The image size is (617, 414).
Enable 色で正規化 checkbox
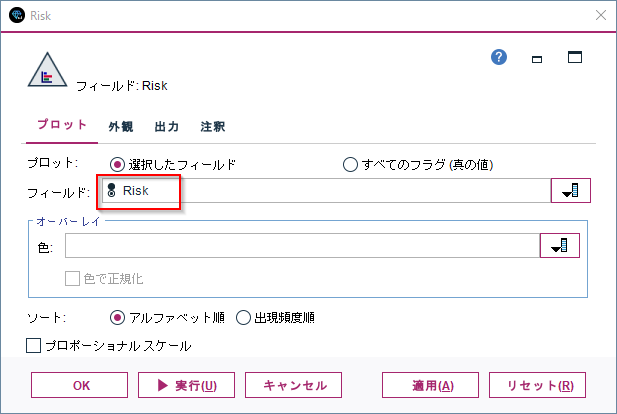coord(72,279)
